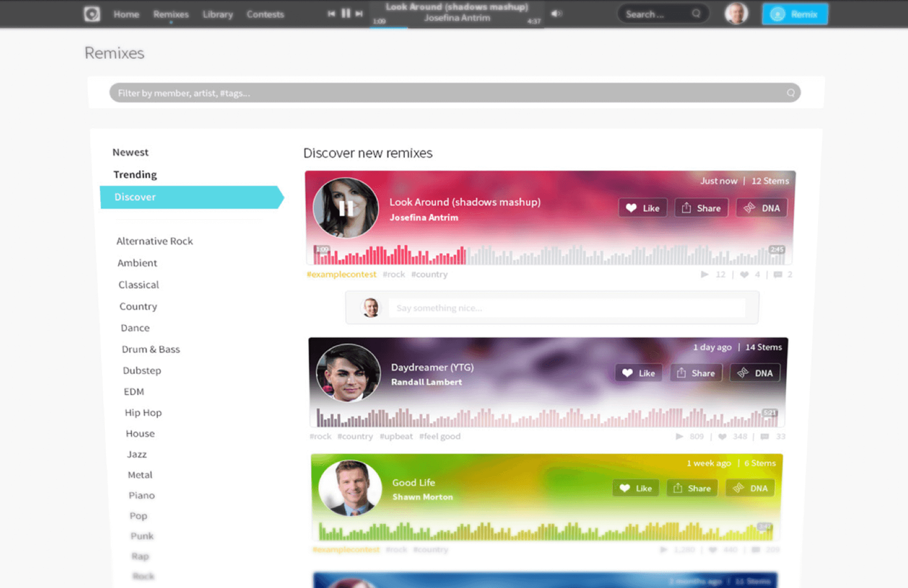The width and height of the screenshot is (908, 588).
Task: Open the Remixes nav item
Action: point(171,14)
